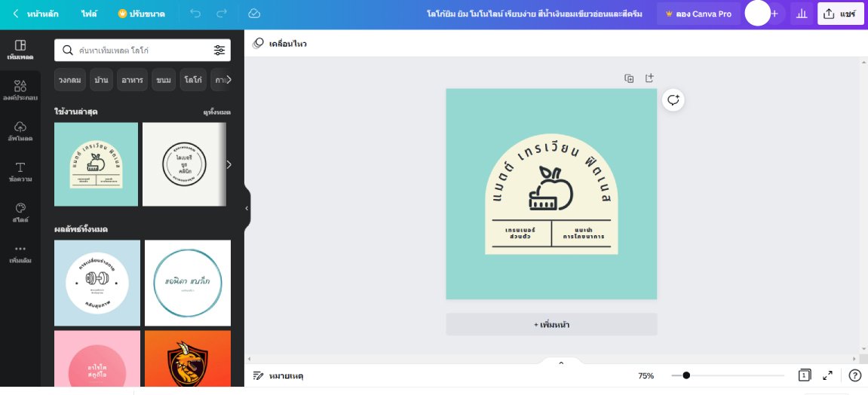Open the analytics bar chart icon
The width and height of the screenshot is (868, 395).
tap(802, 14)
